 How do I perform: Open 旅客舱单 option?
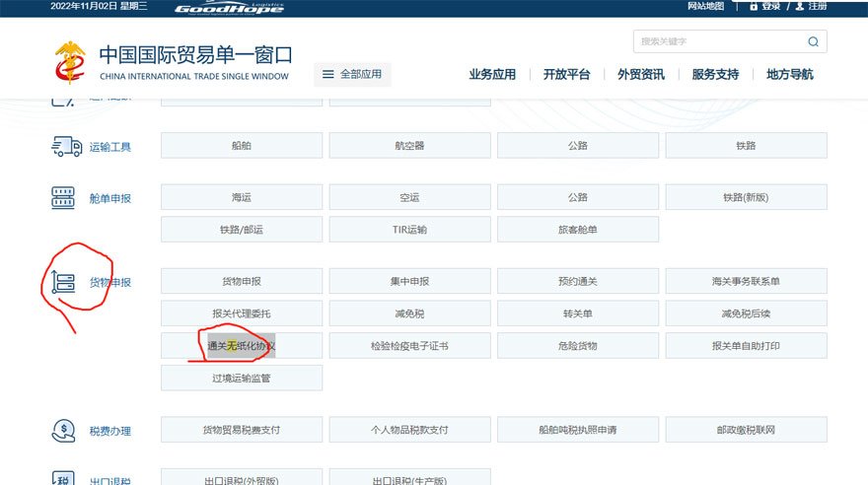click(x=578, y=230)
